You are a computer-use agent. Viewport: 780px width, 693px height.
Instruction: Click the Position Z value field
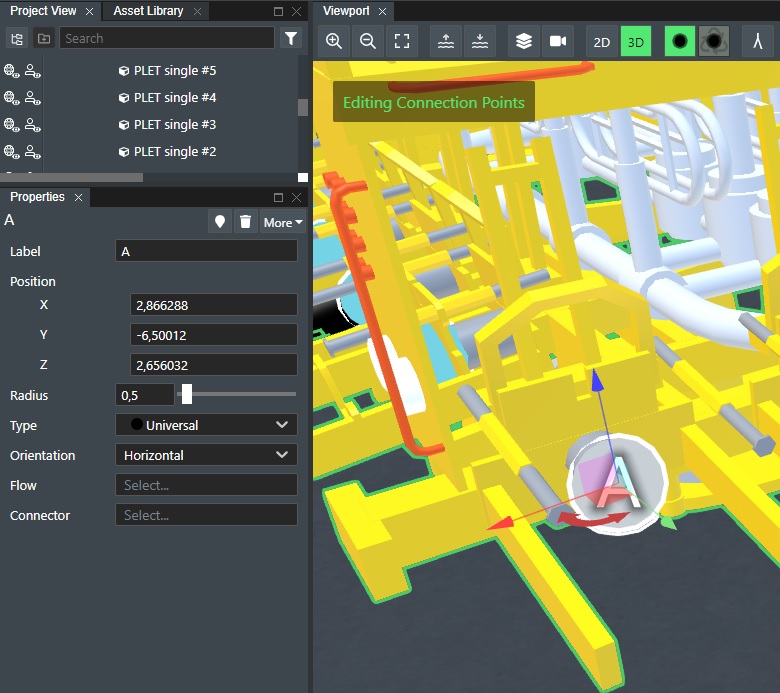[214, 365]
